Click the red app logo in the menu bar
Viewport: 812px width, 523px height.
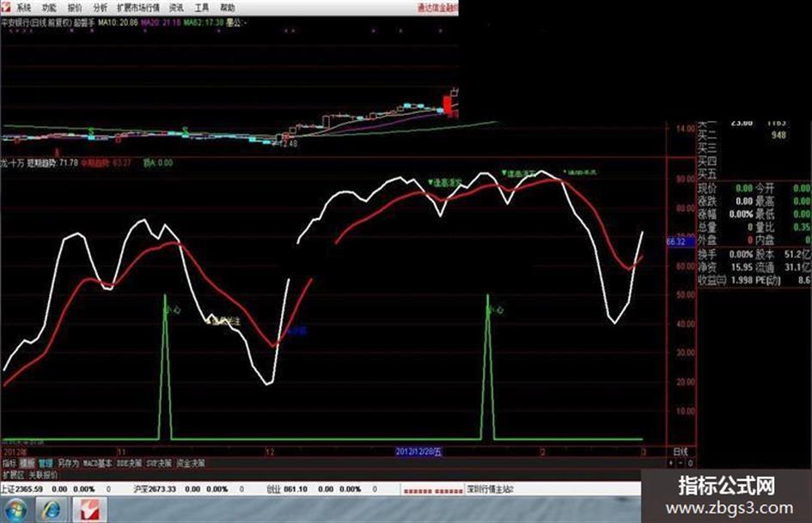pyautogui.click(x=5, y=7)
